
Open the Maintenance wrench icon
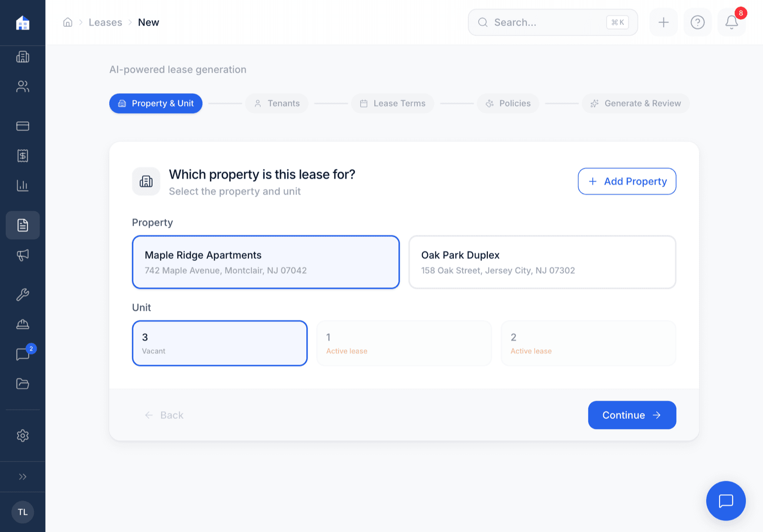pyautogui.click(x=22, y=295)
